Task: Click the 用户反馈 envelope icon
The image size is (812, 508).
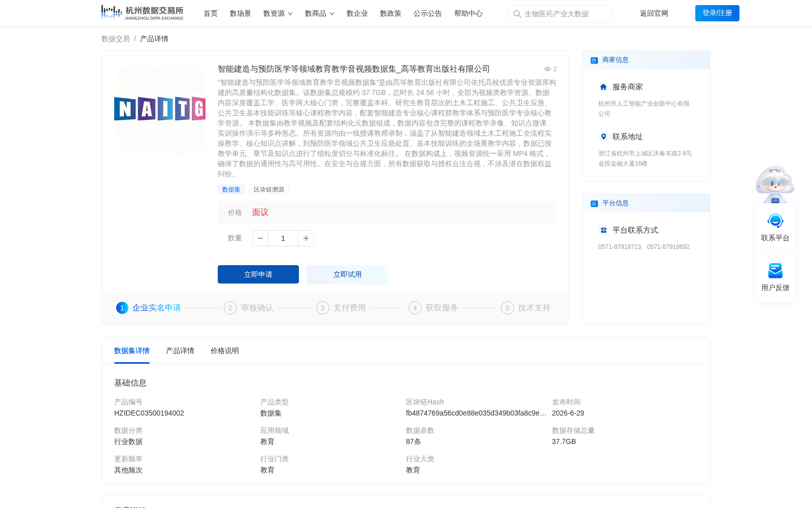Action: pyautogui.click(x=775, y=270)
